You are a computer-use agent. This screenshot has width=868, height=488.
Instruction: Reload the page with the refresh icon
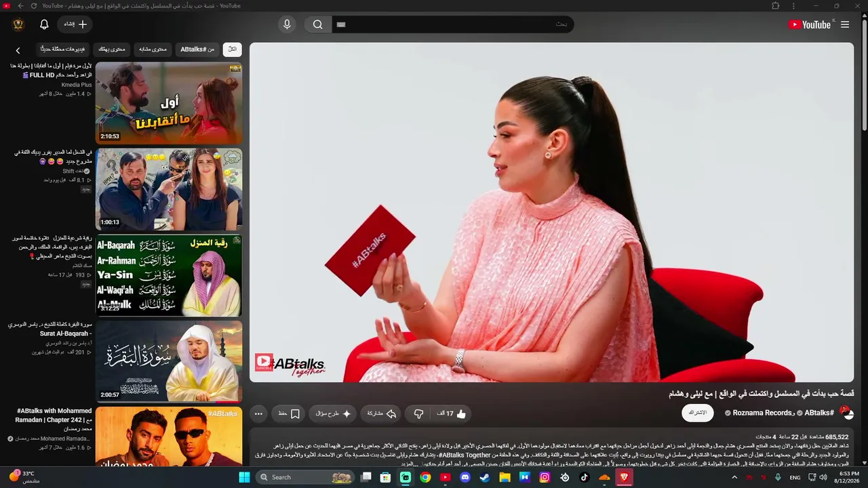[x=33, y=6]
